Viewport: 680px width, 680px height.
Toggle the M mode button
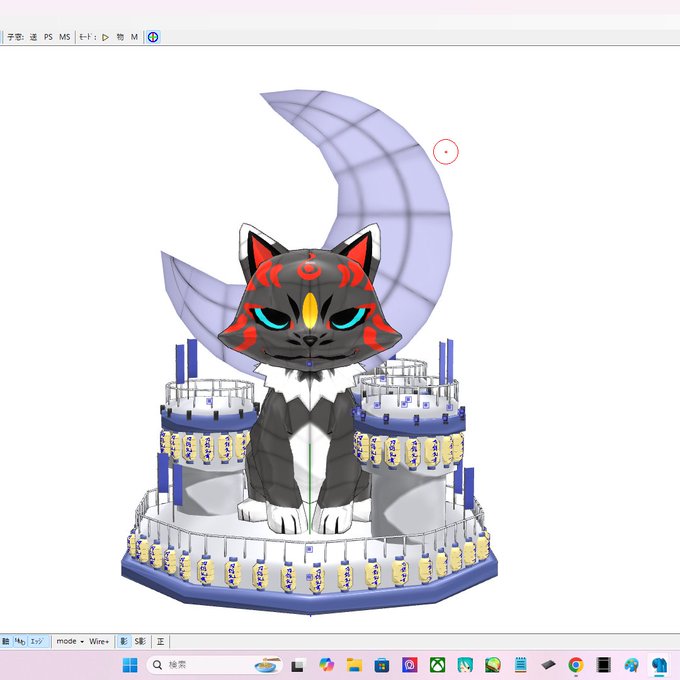(x=134, y=37)
